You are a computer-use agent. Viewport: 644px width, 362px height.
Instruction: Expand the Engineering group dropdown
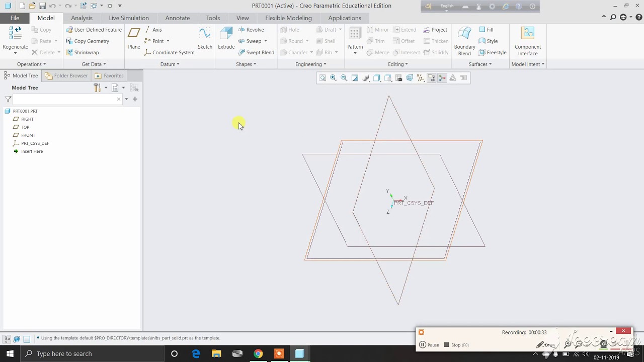[310, 64]
